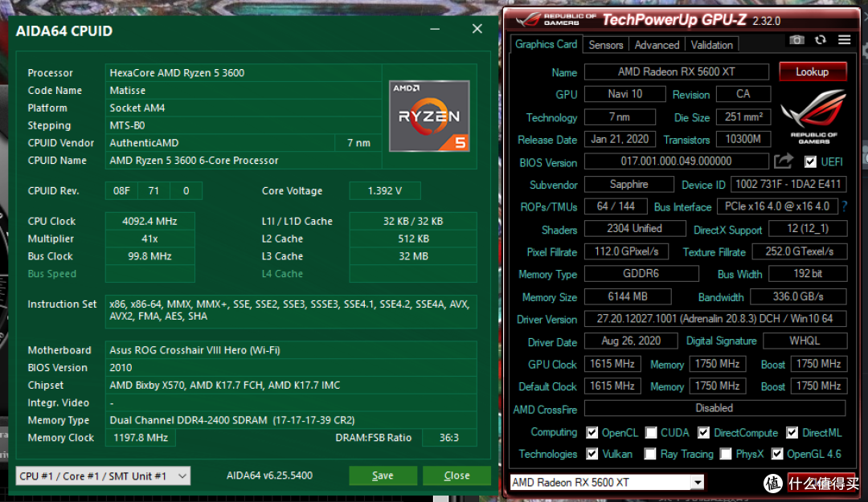868x502 pixels.
Task: Click the GPU Name field
Action: coord(677,72)
